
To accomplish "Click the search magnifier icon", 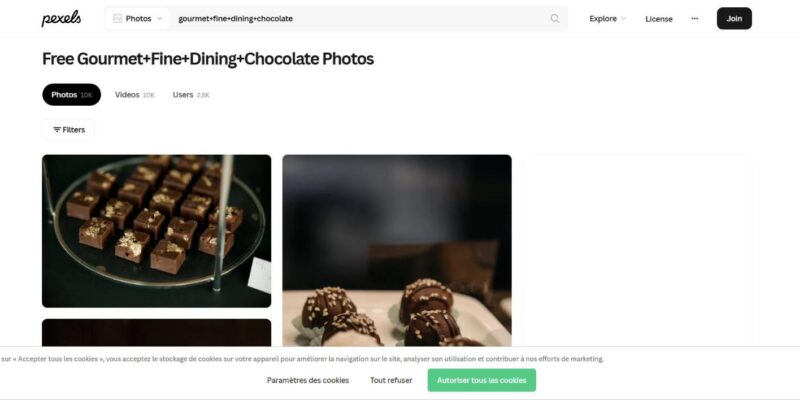I will click(x=555, y=18).
